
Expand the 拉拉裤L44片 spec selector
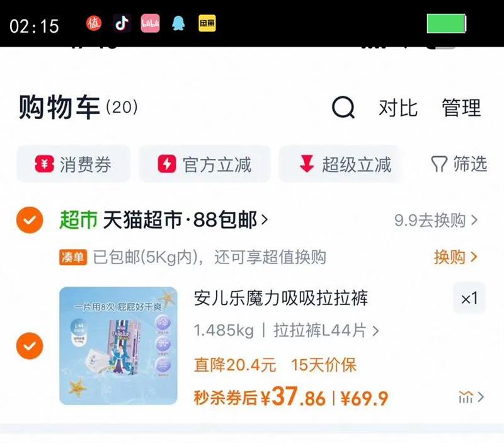point(326,330)
